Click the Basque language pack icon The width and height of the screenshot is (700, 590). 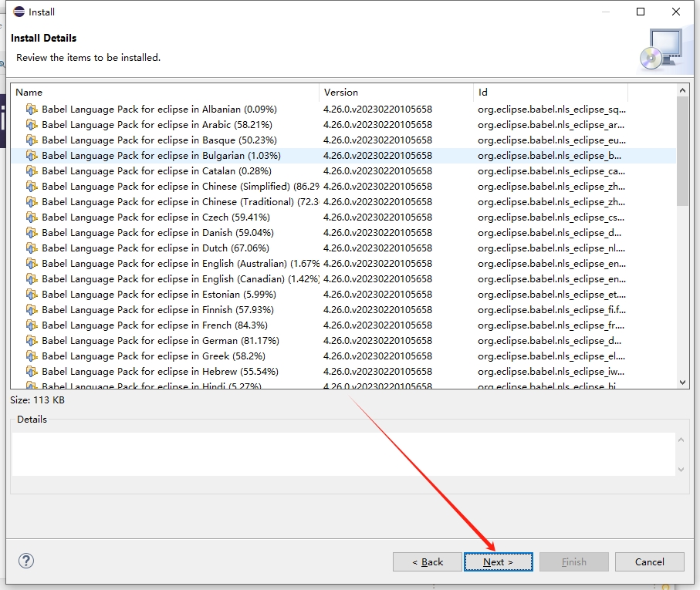[31, 140]
